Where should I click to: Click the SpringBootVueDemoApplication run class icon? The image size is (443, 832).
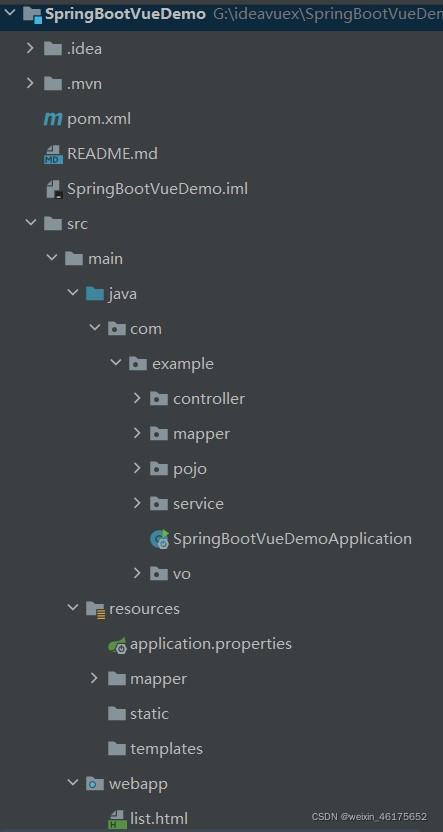pyautogui.click(x=159, y=539)
